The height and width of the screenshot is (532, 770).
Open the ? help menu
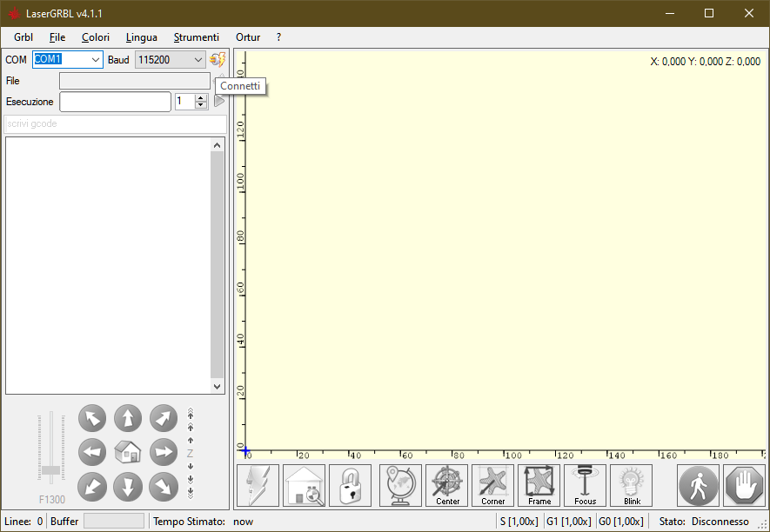[x=279, y=37]
